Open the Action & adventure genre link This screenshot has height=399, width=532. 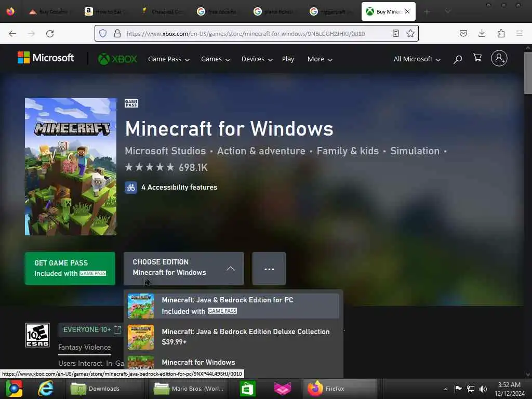(x=261, y=151)
